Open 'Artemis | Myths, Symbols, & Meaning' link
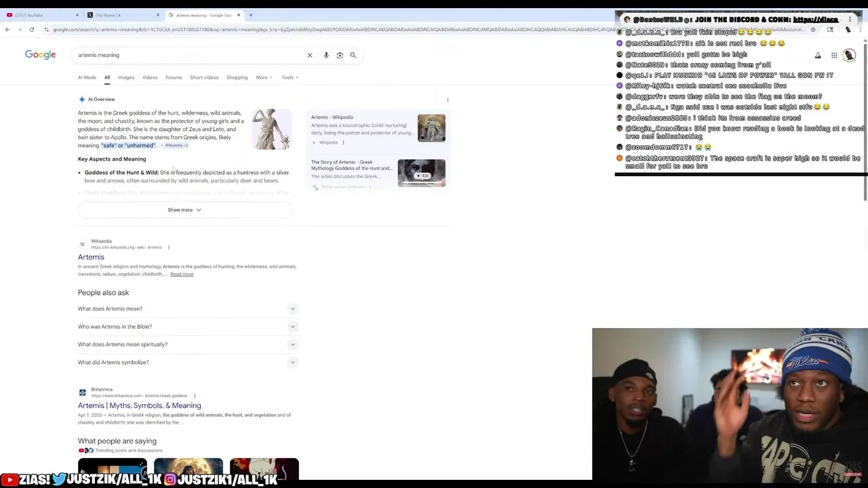Viewport: 868px width, 488px height. (139, 406)
